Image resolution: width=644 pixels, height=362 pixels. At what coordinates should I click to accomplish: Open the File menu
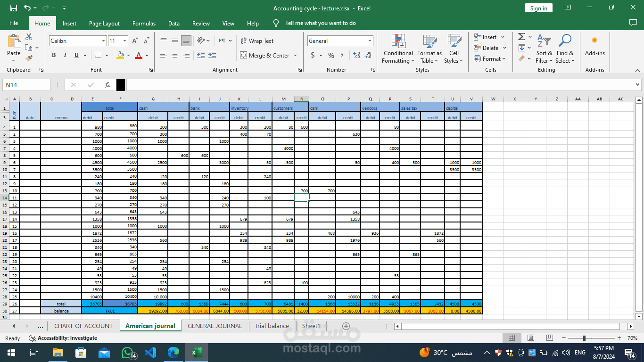click(14, 23)
